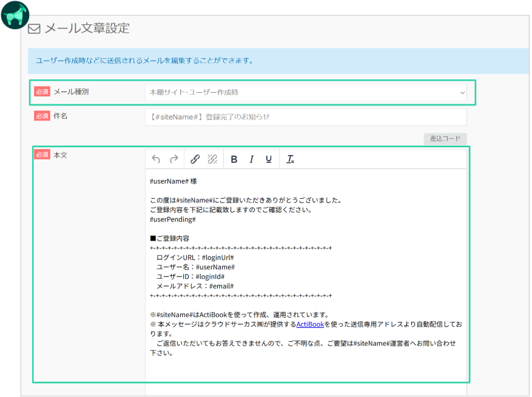Click the 必須 badge next to メール種別
Image resolution: width=532 pixels, height=397 pixels.
point(42,92)
